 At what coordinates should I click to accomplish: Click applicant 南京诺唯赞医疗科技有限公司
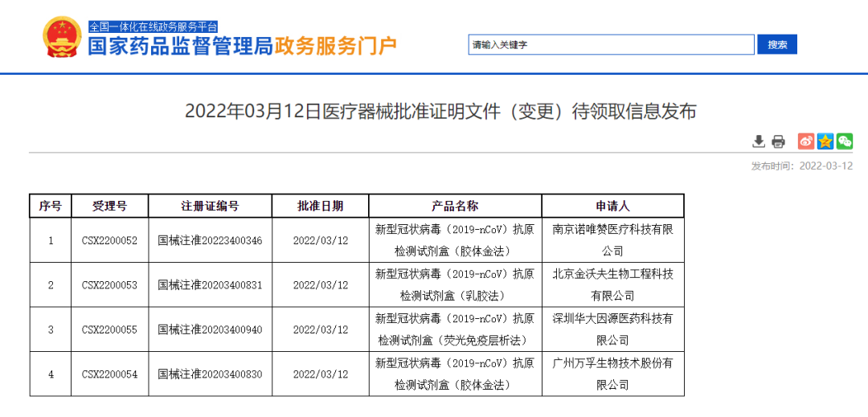click(612, 240)
